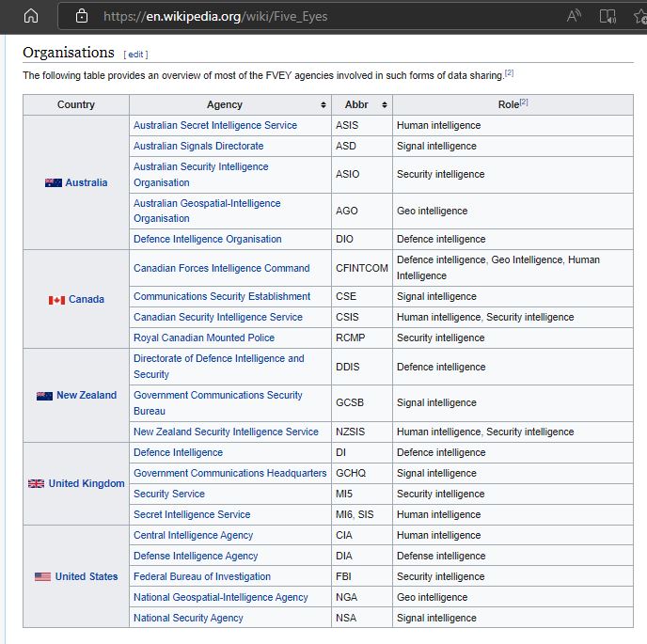Select the RCMP abbreviation cell
This screenshot has height=644, width=647.
(x=362, y=338)
